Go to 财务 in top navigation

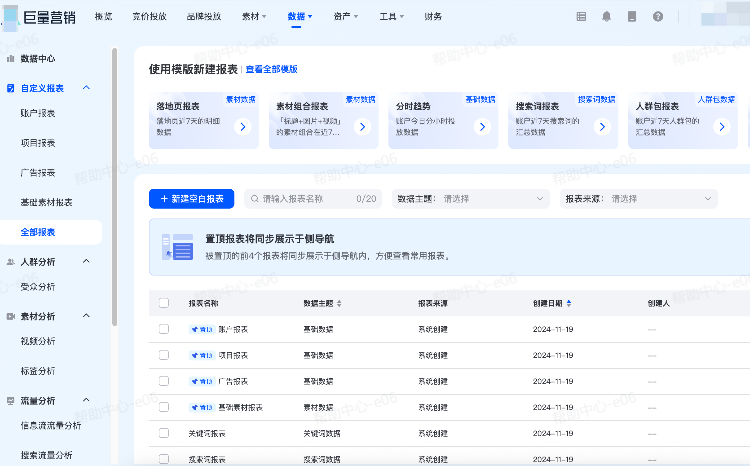(433, 16)
